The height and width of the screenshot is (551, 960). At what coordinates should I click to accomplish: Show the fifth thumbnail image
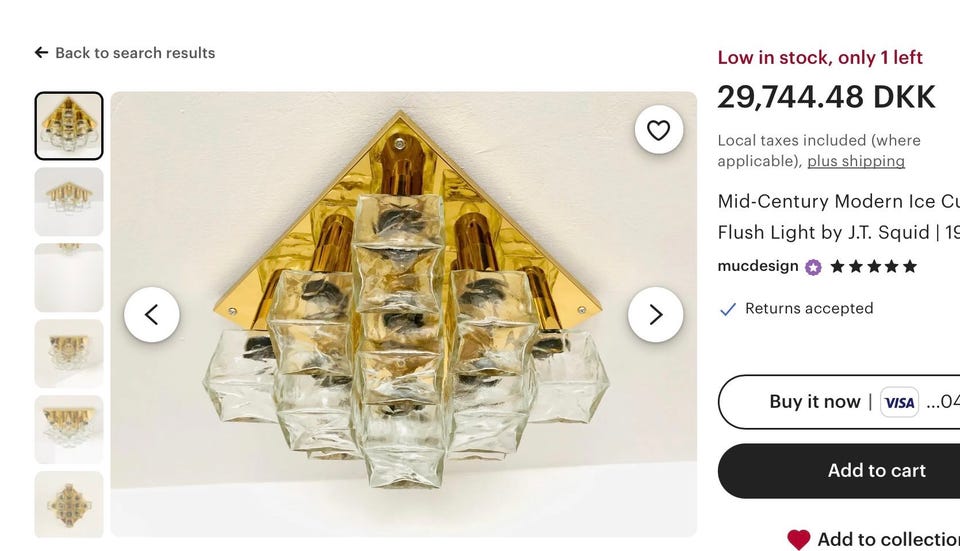point(69,430)
